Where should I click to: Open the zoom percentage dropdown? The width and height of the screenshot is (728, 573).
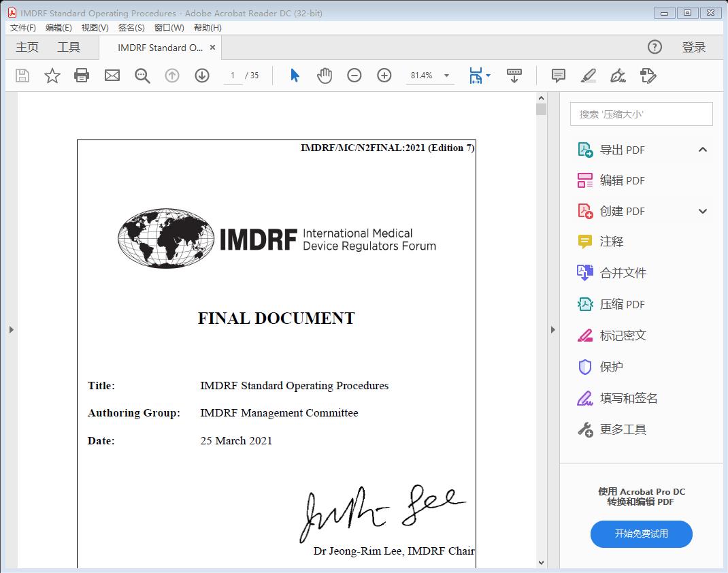pyautogui.click(x=446, y=76)
